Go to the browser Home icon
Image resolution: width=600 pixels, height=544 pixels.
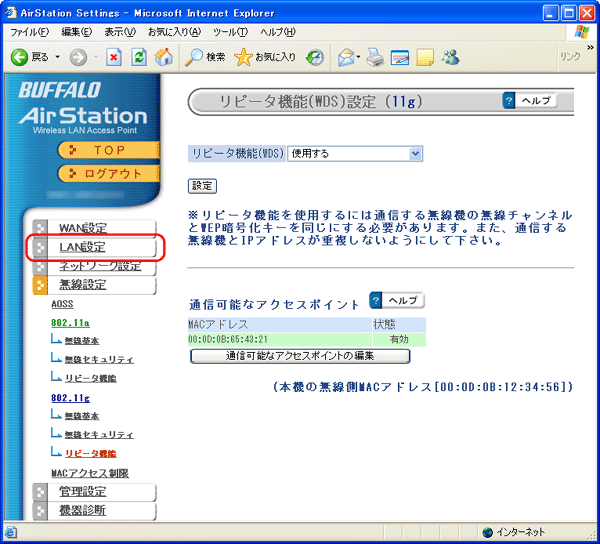click(x=163, y=57)
